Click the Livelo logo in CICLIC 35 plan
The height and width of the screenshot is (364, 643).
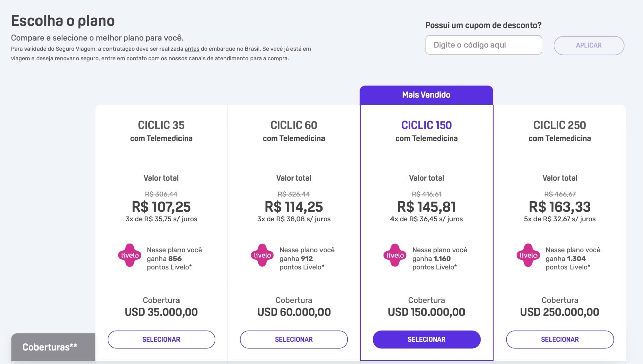[130, 255]
